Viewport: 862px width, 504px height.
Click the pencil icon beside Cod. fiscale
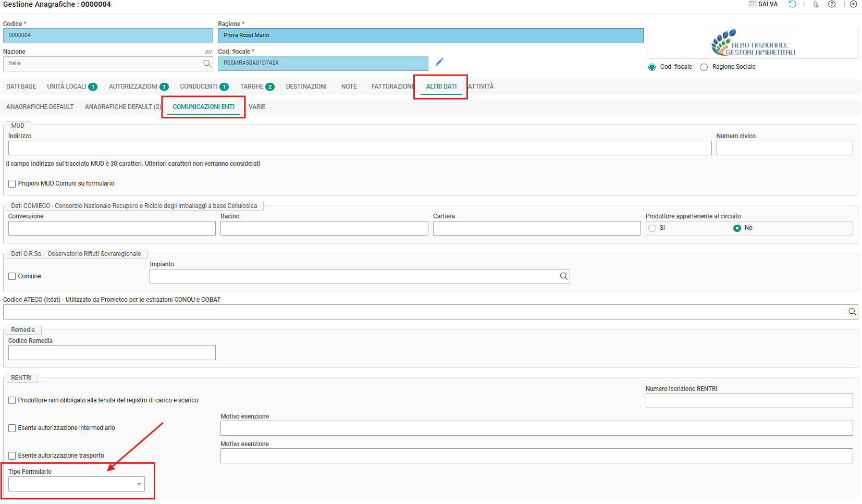[439, 62]
